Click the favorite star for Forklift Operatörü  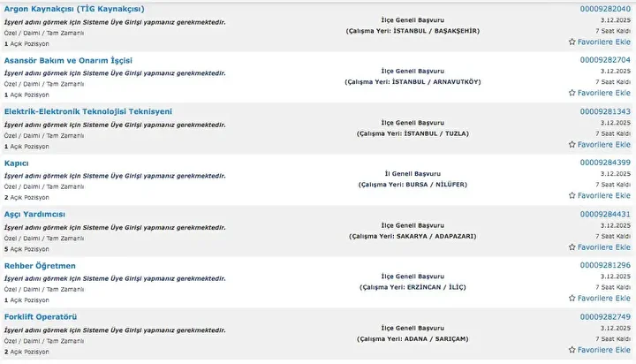point(572,349)
